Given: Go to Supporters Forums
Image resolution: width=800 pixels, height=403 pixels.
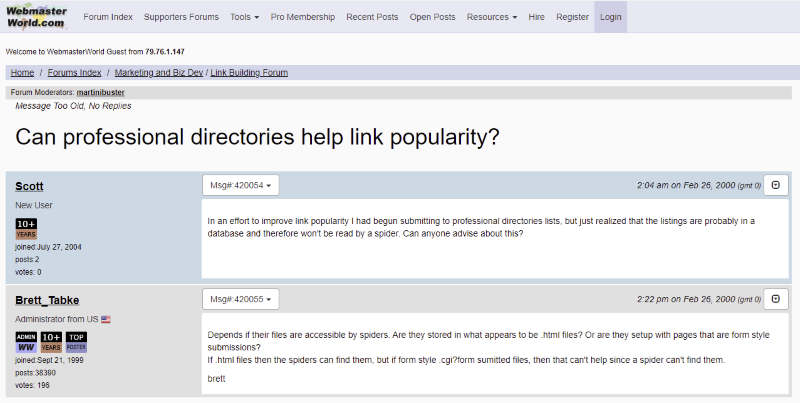Looking at the screenshot, I should click(x=181, y=17).
